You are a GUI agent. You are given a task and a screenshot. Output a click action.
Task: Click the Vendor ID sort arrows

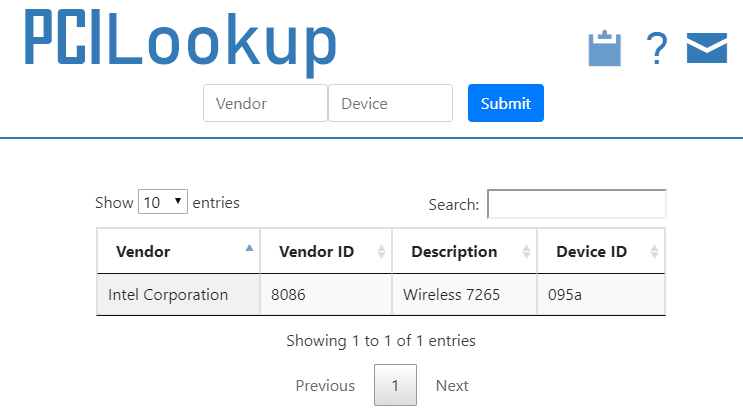click(381, 252)
